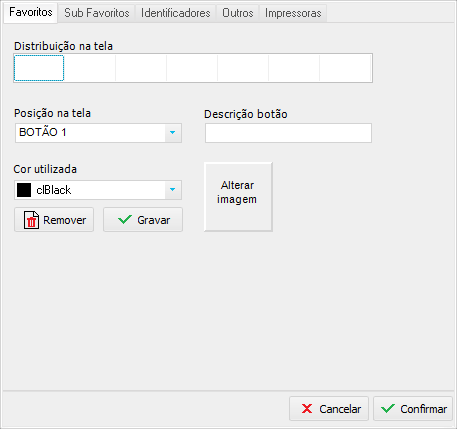The height and width of the screenshot is (429, 457).
Task: Click the red trash icon on Remover
Action: point(31,220)
